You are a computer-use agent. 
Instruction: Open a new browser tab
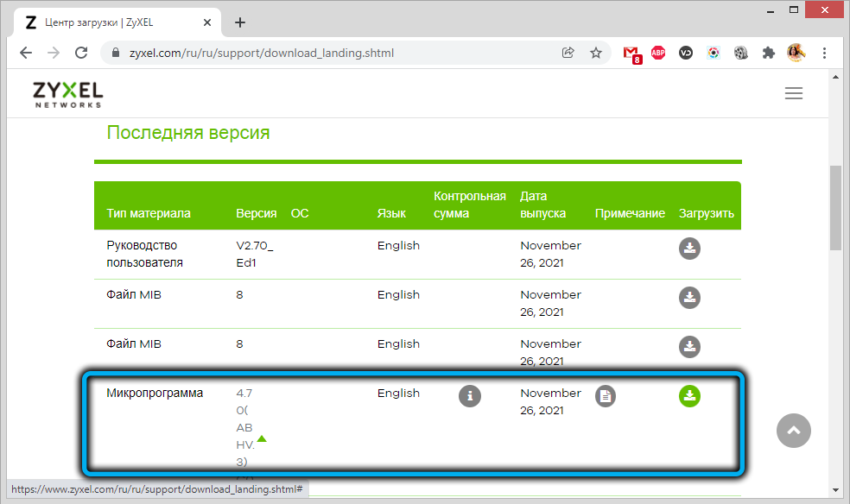[x=240, y=22]
